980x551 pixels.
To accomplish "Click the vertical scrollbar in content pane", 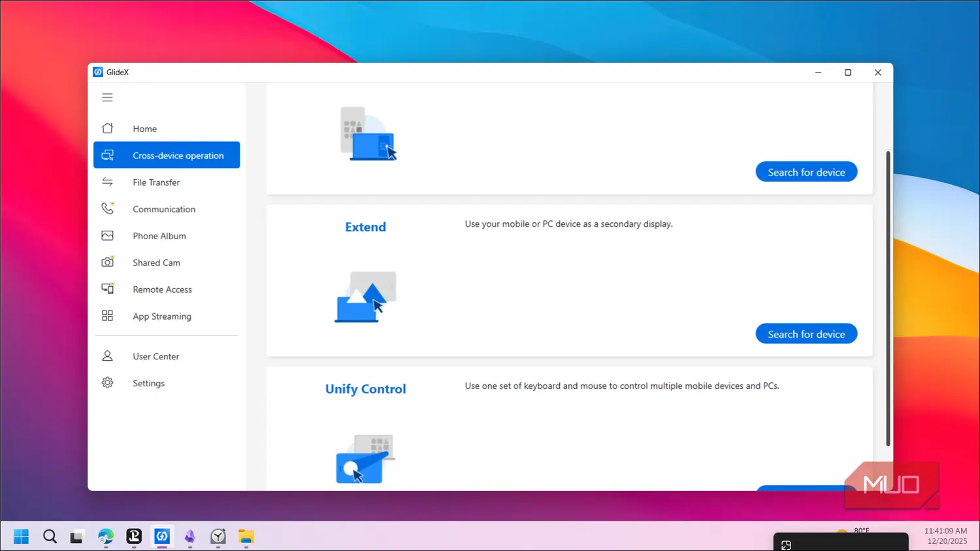I will [888, 298].
